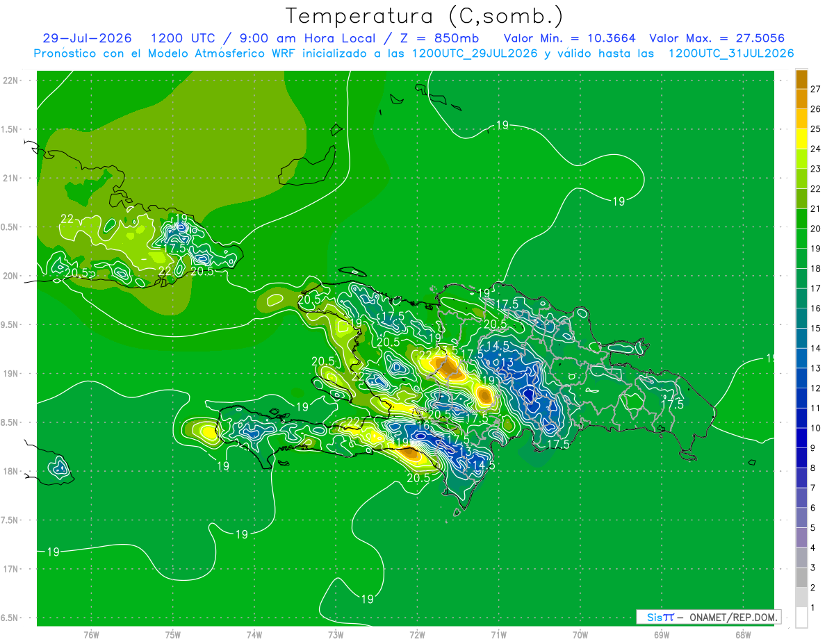Click the '18N' latitude axis label
The height and width of the screenshot is (644, 834).
click(x=12, y=471)
